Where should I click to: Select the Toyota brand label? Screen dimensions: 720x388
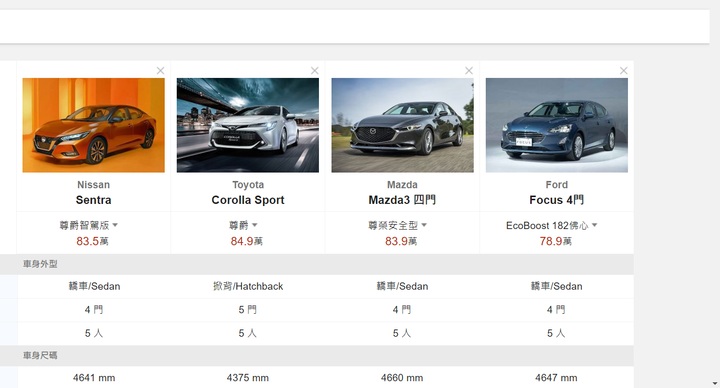point(248,185)
